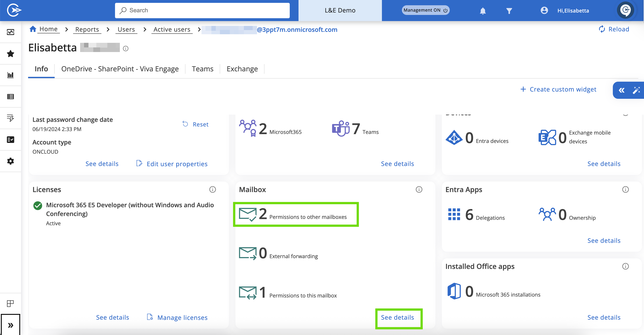Click the Ownership people icon
The height and width of the screenshot is (335, 644).
[x=547, y=214]
